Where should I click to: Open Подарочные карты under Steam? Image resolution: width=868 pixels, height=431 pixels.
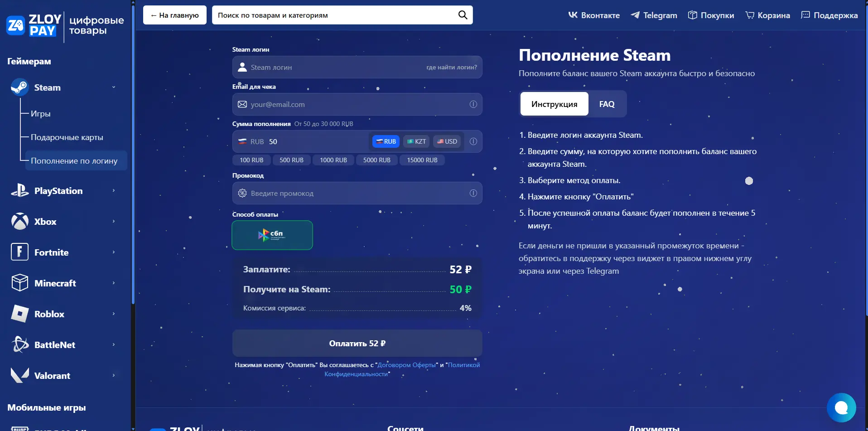[x=67, y=137]
